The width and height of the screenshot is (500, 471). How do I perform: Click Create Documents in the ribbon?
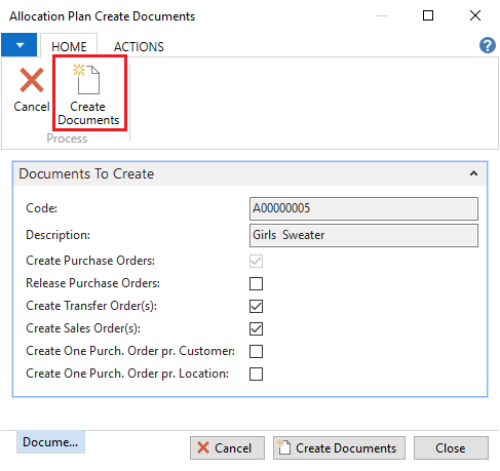[88, 94]
